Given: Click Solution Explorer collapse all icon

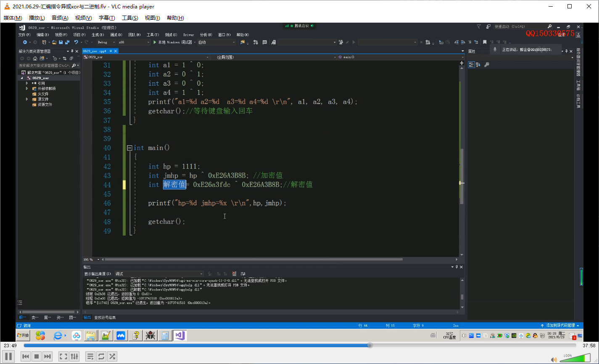Looking at the screenshot, I should pos(71,58).
